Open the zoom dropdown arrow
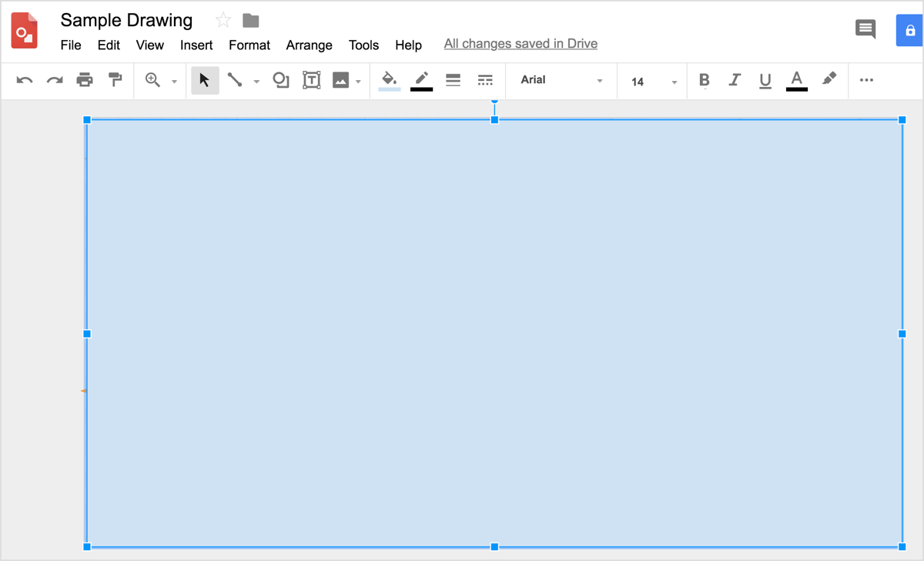 coord(174,82)
